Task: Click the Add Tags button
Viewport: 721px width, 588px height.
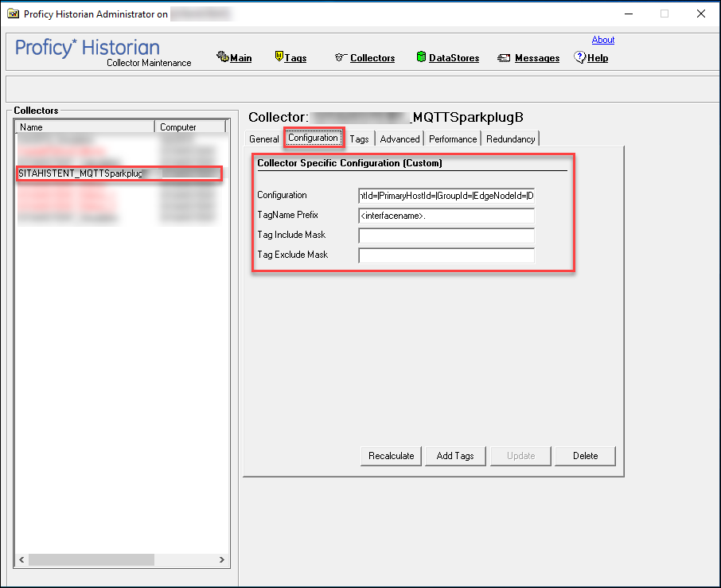Action: click(x=455, y=456)
